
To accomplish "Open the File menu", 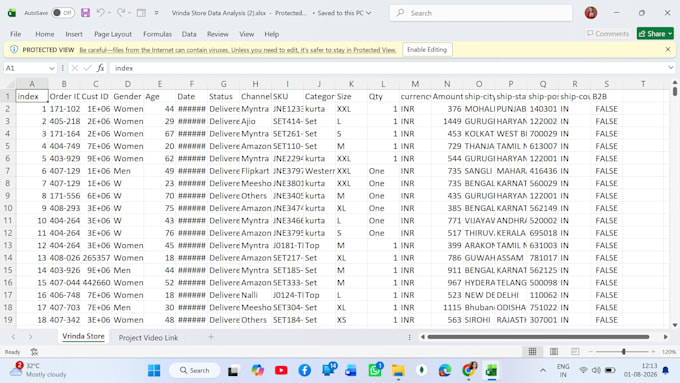I will coord(16,34).
